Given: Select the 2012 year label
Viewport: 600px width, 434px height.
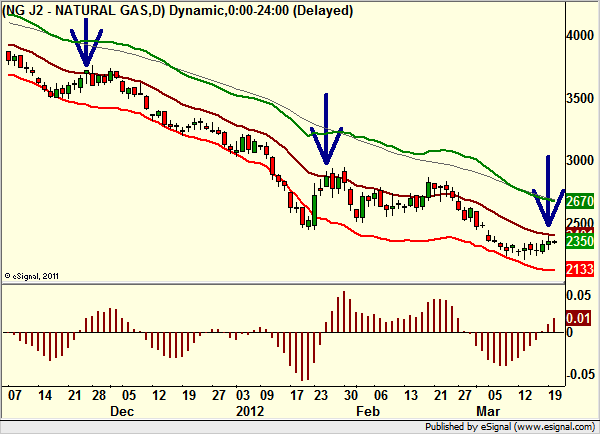Looking at the screenshot, I should pyautogui.click(x=250, y=411).
